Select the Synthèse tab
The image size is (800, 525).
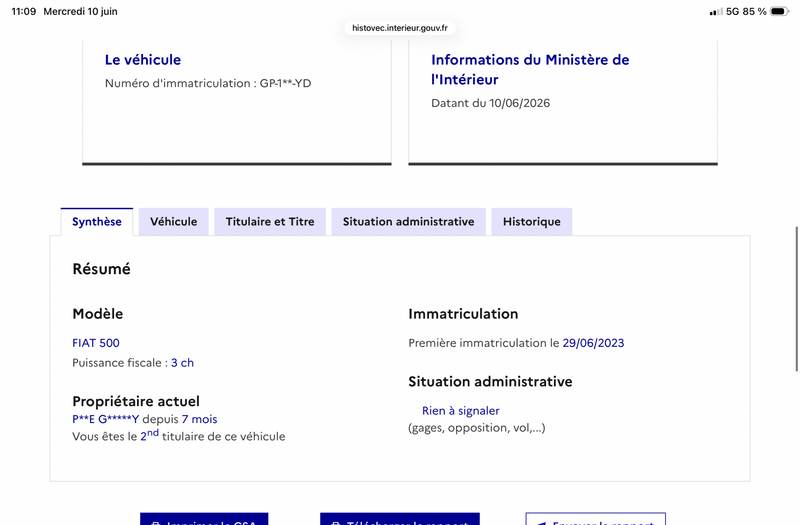pos(96,221)
